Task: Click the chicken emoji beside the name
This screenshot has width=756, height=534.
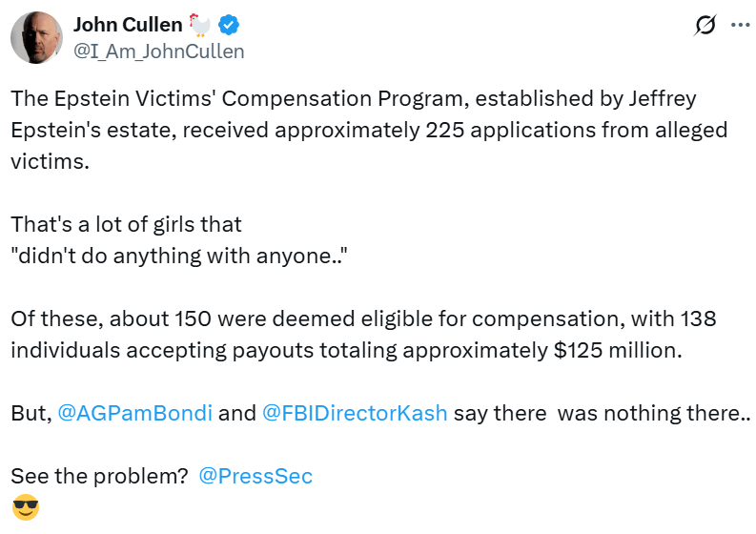Action: (198, 25)
